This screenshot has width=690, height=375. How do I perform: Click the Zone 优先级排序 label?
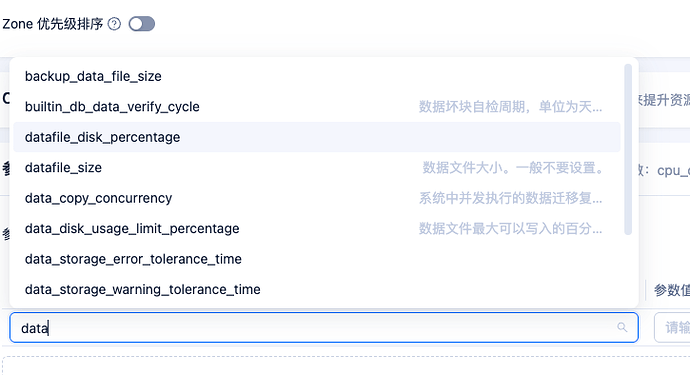52,24
